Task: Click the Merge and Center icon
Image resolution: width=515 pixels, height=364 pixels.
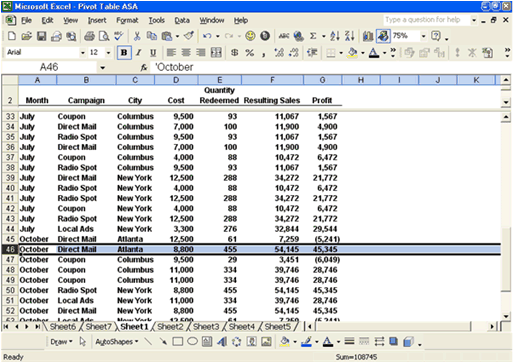Action: coord(216,53)
